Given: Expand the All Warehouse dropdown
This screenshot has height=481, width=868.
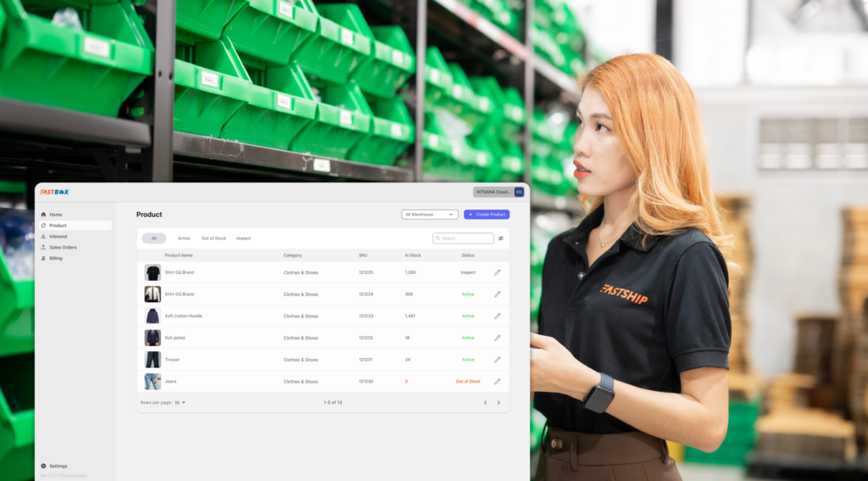Looking at the screenshot, I should coord(430,215).
